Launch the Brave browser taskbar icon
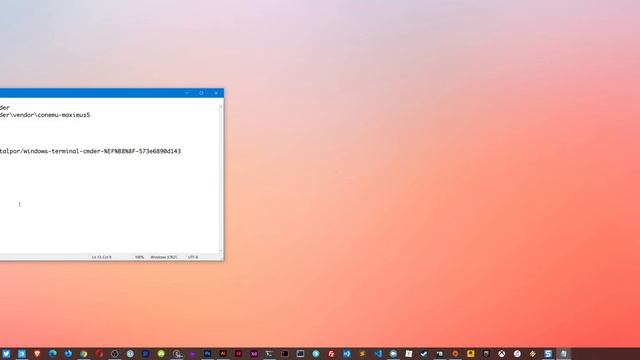 point(37,354)
